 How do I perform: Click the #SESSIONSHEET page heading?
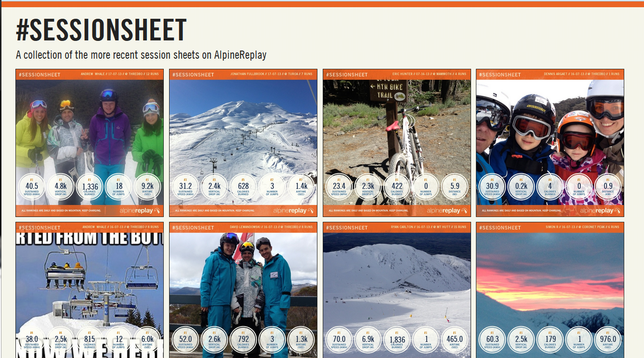tap(101, 30)
